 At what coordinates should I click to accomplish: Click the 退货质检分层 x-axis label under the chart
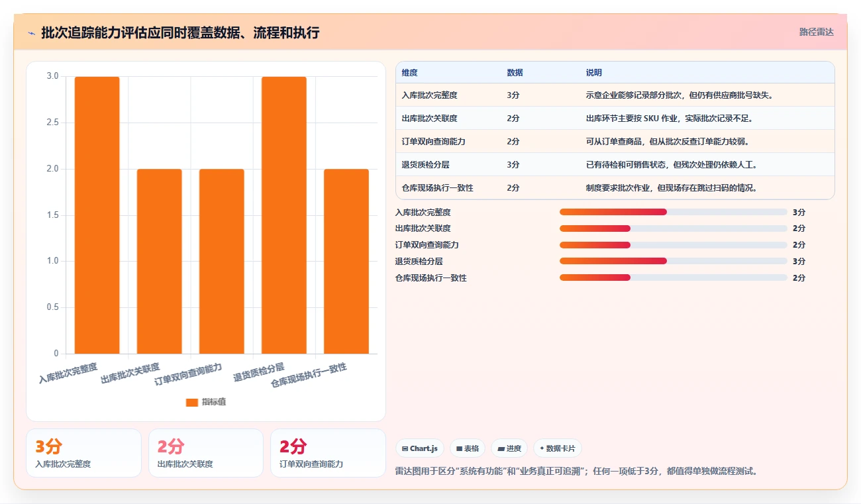pos(259,372)
